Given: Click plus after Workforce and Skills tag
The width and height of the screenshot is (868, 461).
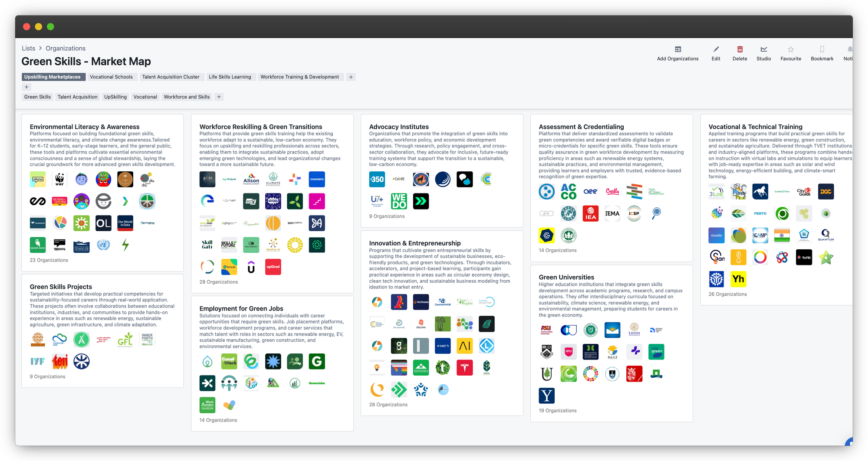Looking at the screenshot, I should (219, 97).
